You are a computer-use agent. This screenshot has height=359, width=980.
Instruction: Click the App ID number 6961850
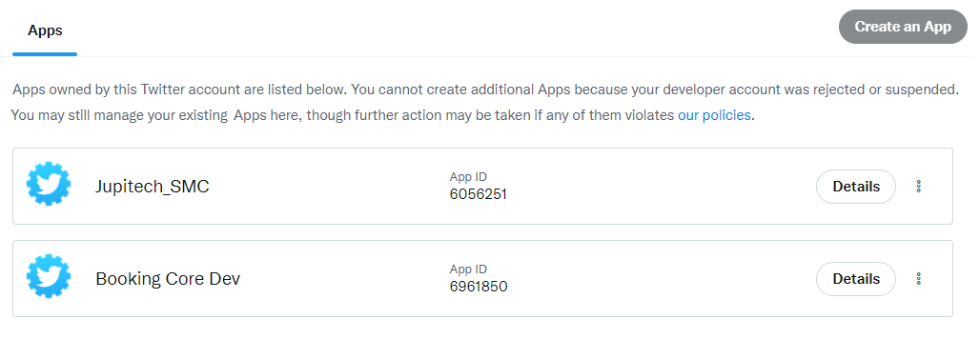click(x=479, y=287)
